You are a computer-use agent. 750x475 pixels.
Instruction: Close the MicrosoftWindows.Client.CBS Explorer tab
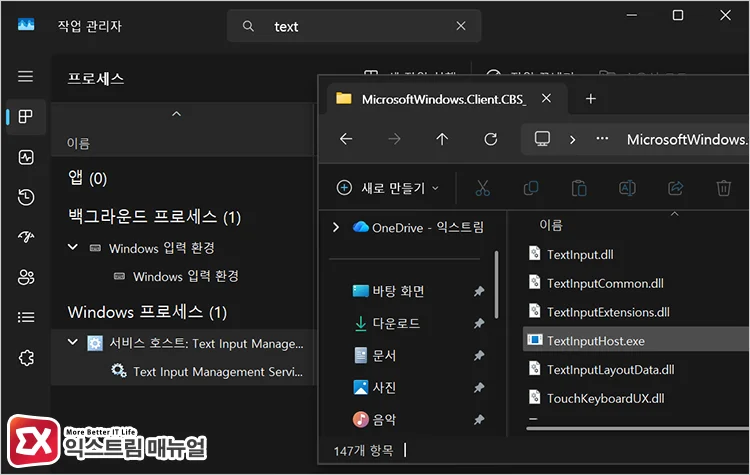coord(546,99)
